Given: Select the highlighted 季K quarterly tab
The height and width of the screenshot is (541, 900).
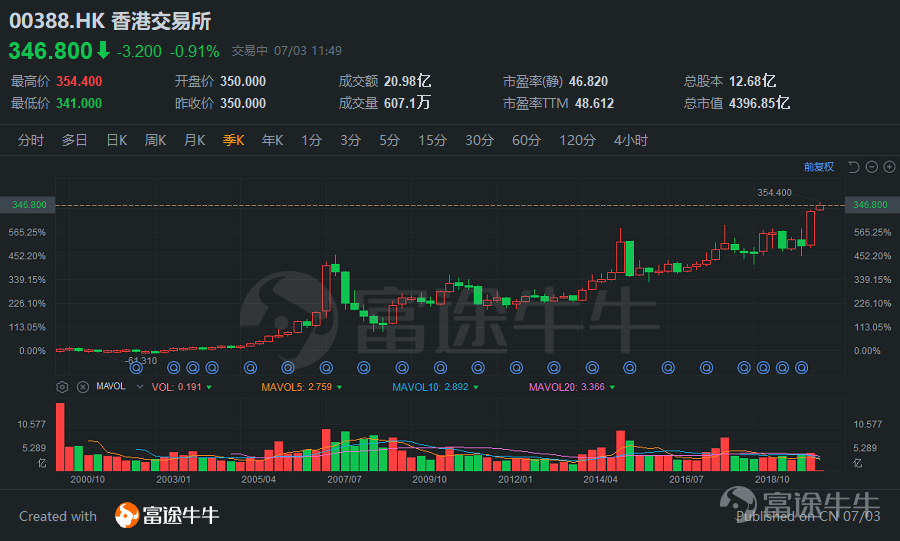Looking at the screenshot, I should coord(234,140).
